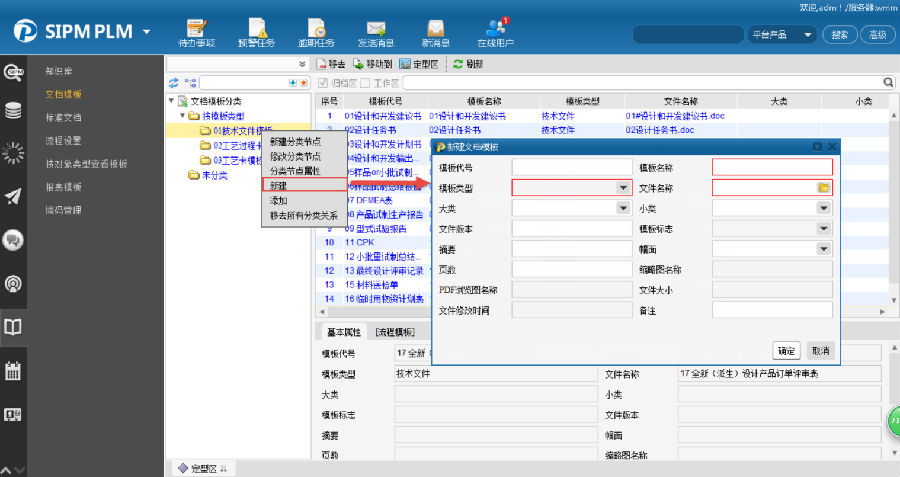Image resolution: width=900 pixels, height=477 pixels.
Task: Click the 模板名称 input field
Action: pos(772,167)
